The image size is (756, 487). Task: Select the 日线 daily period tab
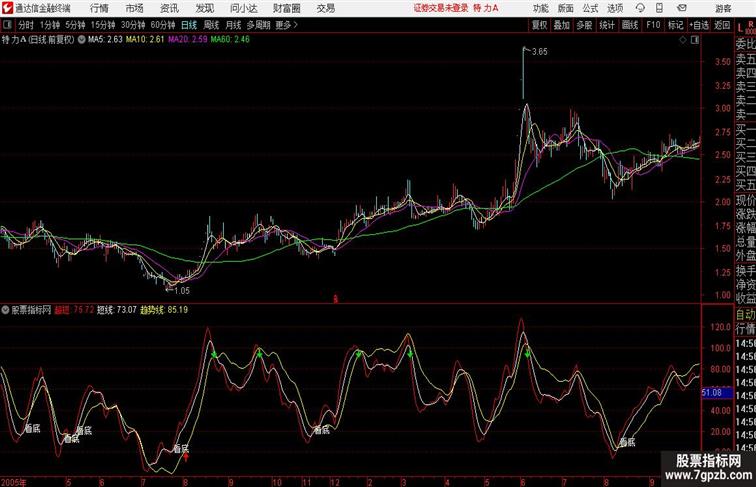point(189,25)
